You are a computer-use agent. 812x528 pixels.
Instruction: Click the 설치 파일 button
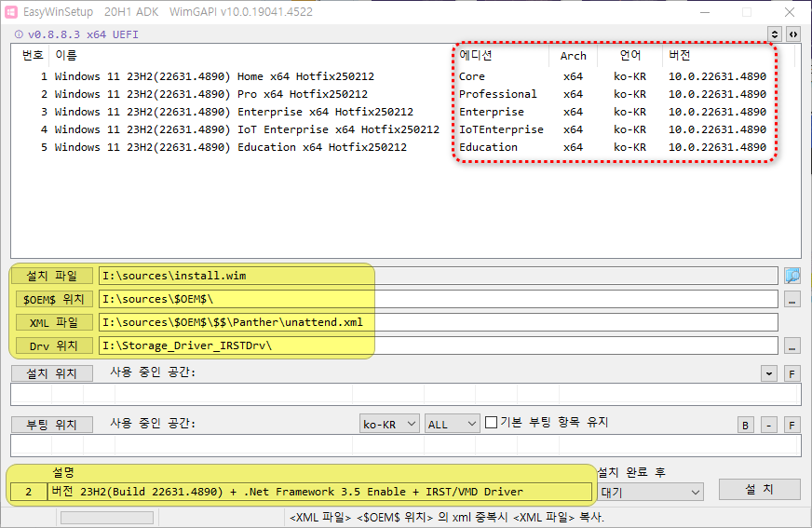52,276
